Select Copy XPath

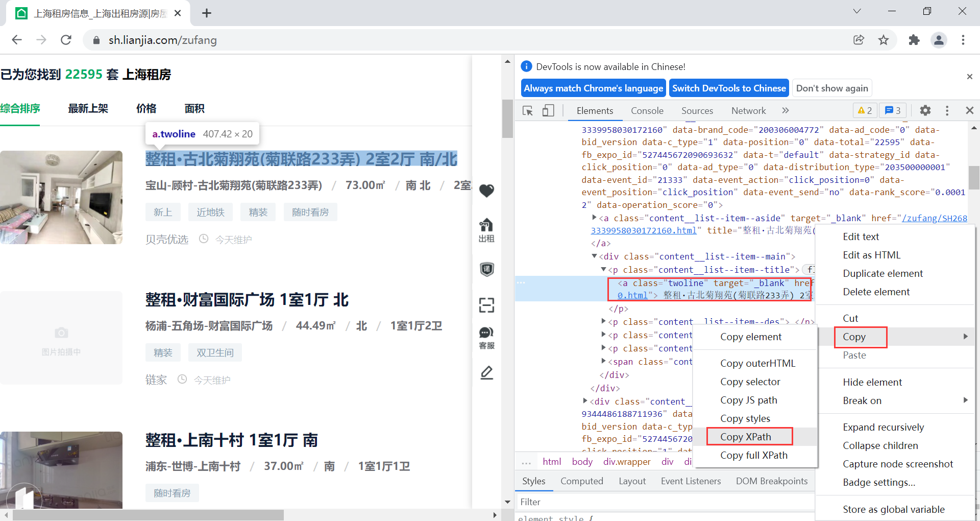click(x=755, y=437)
